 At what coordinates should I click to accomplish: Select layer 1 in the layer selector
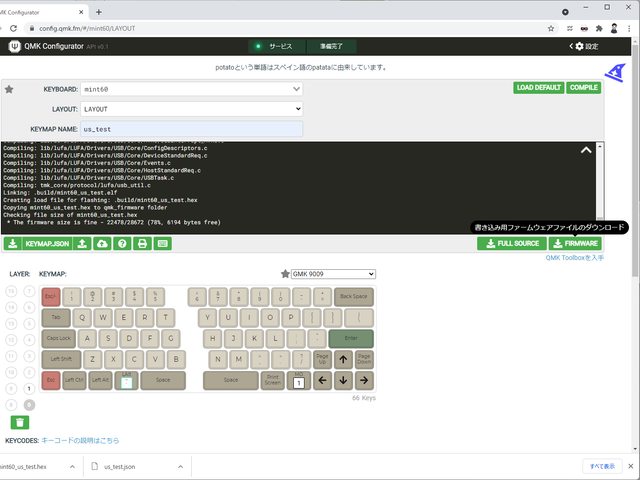[x=29, y=387]
